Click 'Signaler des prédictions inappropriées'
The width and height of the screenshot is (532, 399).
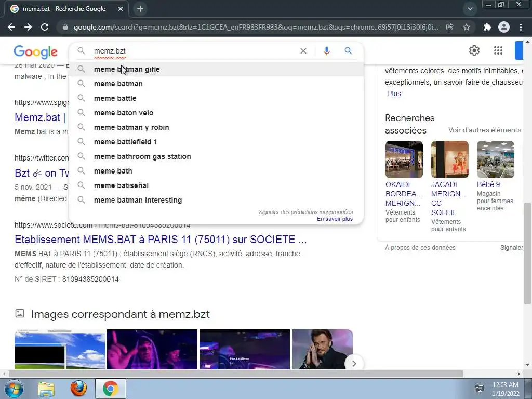point(305,212)
